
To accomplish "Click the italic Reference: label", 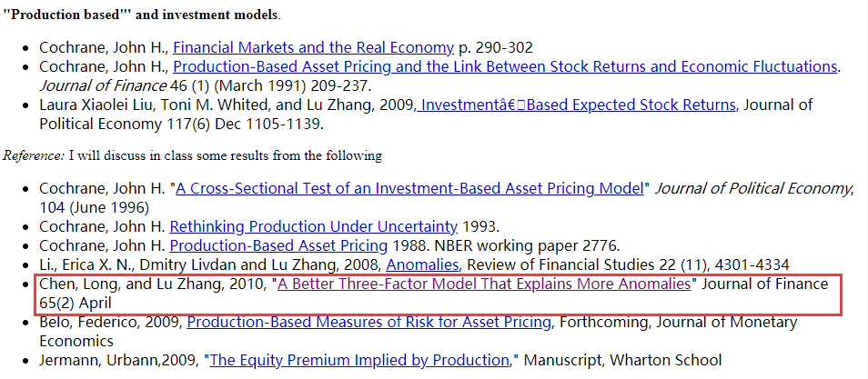I will (34, 156).
